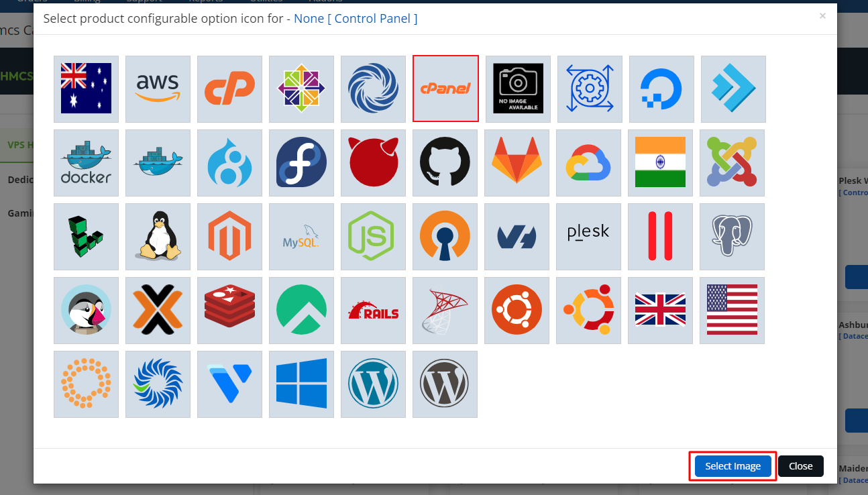868x495 pixels.
Task: Select the AWS logo icon
Action: point(158,89)
